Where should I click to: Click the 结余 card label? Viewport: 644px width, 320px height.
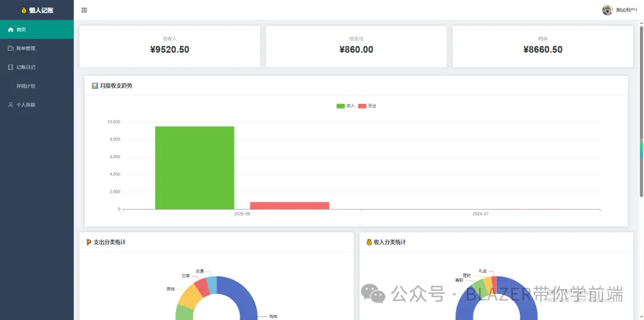click(x=543, y=39)
